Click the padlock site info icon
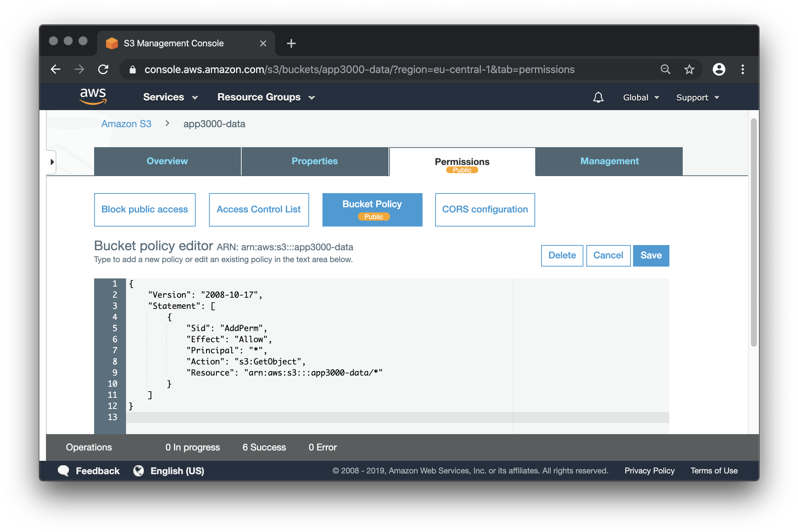The width and height of the screenshot is (798, 532). tap(133, 69)
